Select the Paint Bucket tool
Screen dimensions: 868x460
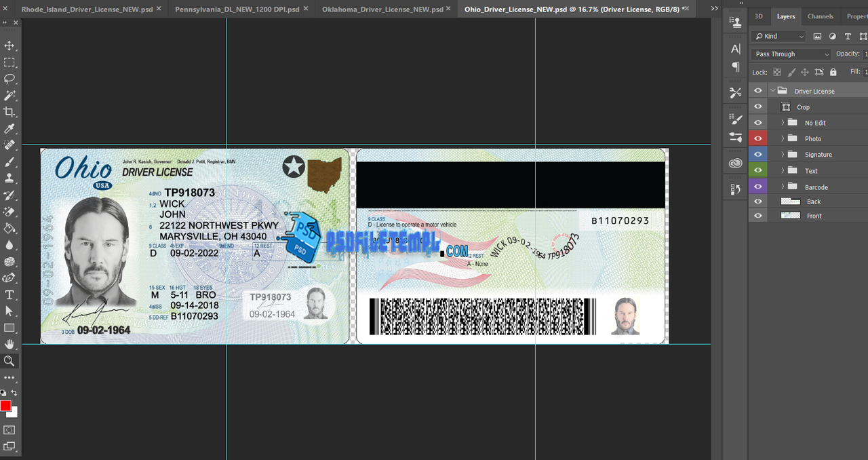9,229
